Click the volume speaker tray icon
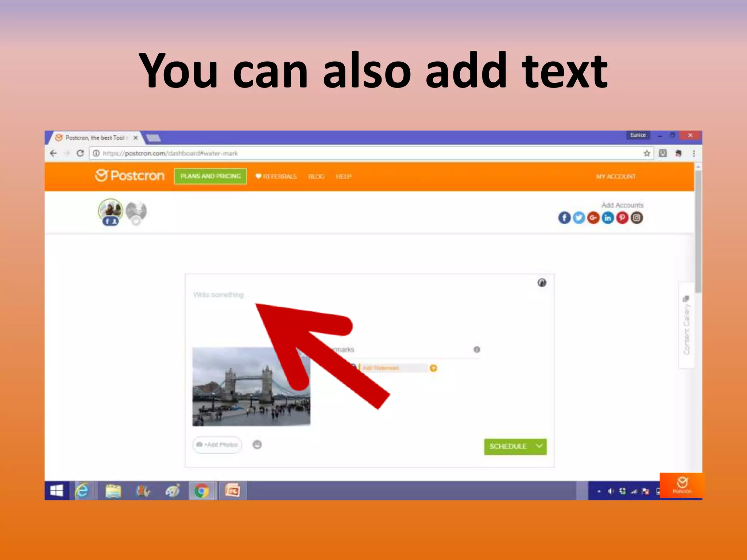The width and height of the screenshot is (747, 560). [x=611, y=491]
